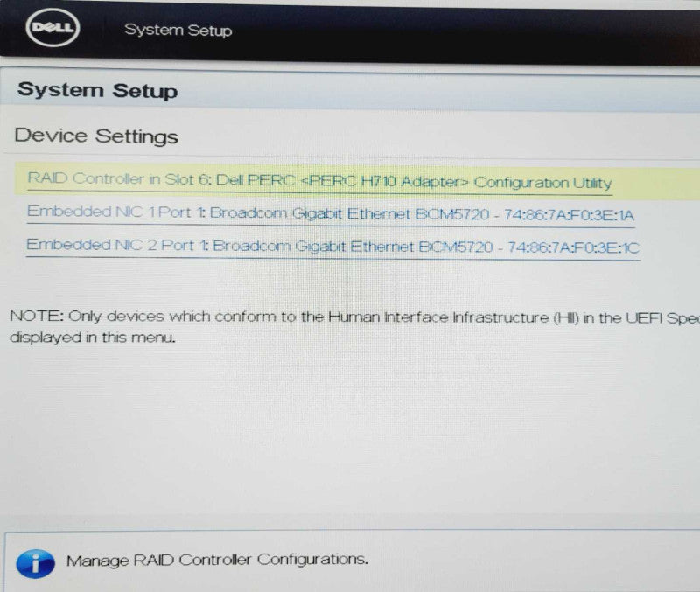This screenshot has height=592, width=700.
Task: Open the PERC H710 RAID Controller Configuration Utility
Action: click(319, 181)
